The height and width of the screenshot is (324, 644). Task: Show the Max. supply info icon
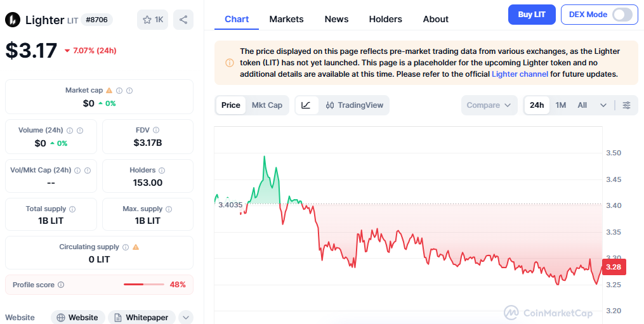[168, 209]
